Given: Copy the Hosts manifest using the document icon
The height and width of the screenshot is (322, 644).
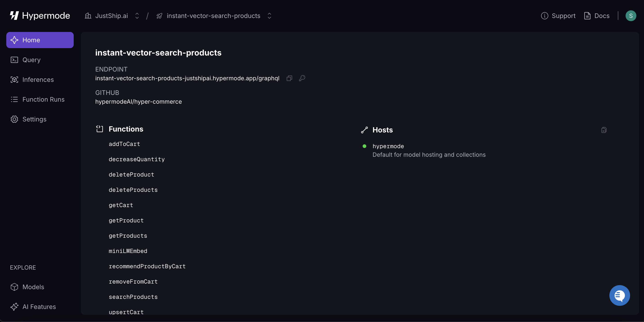Looking at the screenshot, I should click(604, 130).
